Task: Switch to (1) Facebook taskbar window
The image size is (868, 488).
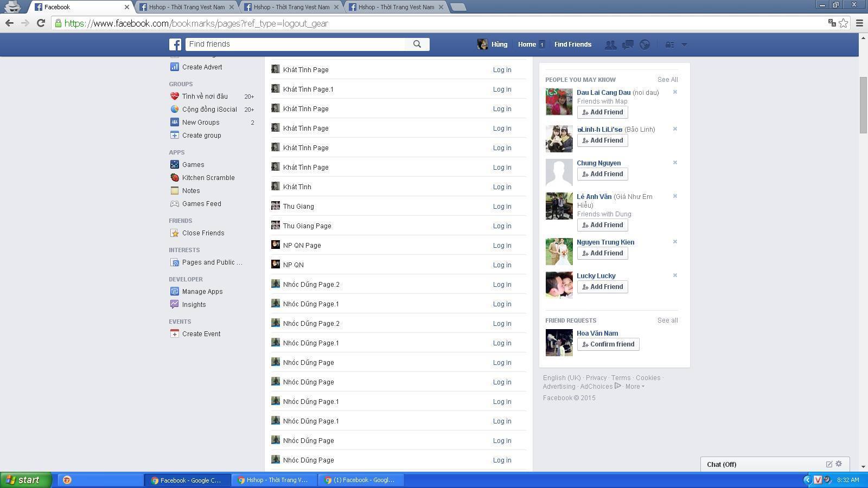Action: [361, 480]
